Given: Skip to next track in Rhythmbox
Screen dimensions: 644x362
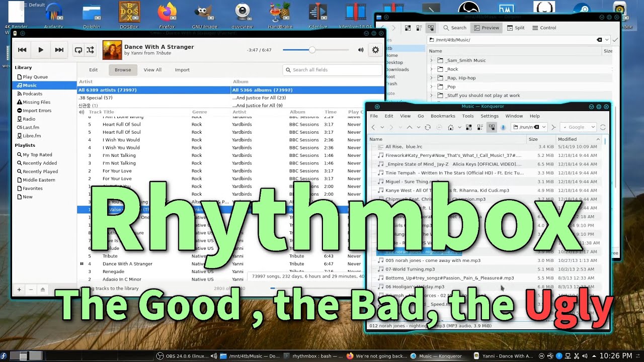Looking at the screenshot, I should 59,50.
